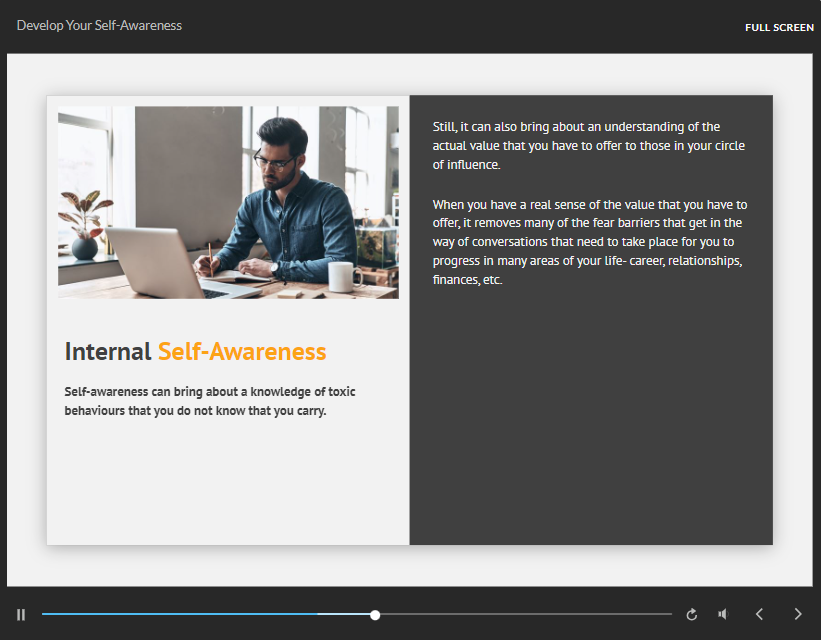This screenshot has height=640, width=821.
Task: Click the unplayed portion of seekbar
Action: tap(520, 615)
